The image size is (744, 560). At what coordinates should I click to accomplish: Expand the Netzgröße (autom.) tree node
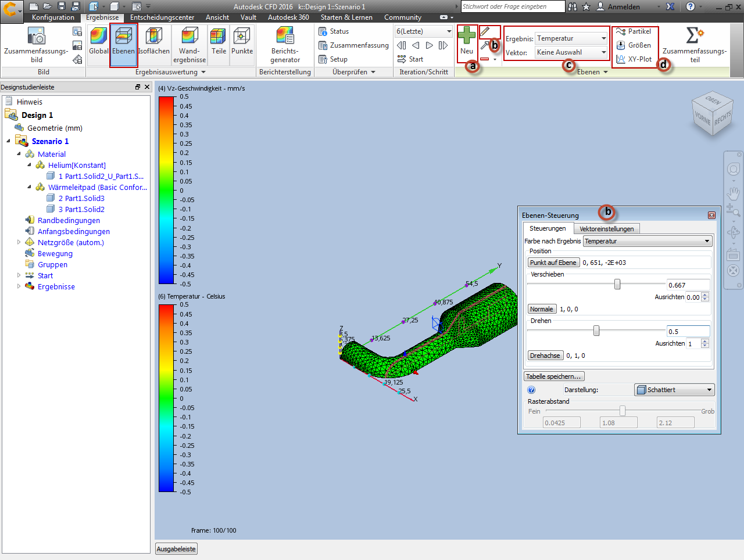[19, 242]
